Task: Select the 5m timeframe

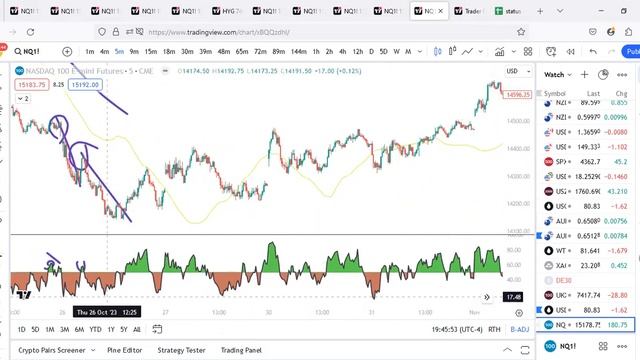Action: click(x=119, y=51)
